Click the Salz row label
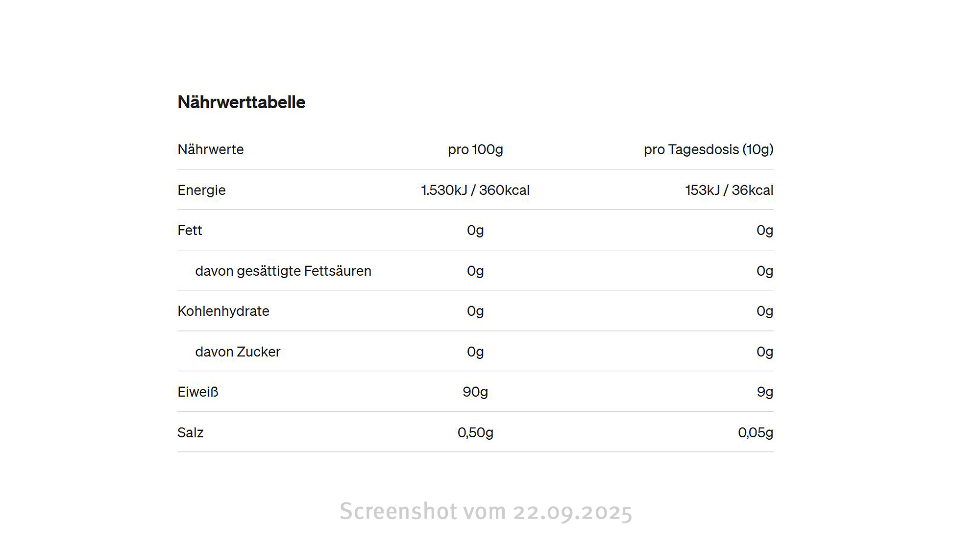Image resolution: width=980 pixels, height=545 pixels. (x=190, y=432)
